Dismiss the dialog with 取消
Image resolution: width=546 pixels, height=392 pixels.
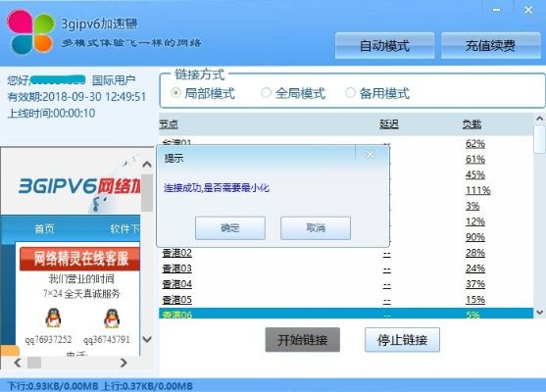tap(316, 228)
